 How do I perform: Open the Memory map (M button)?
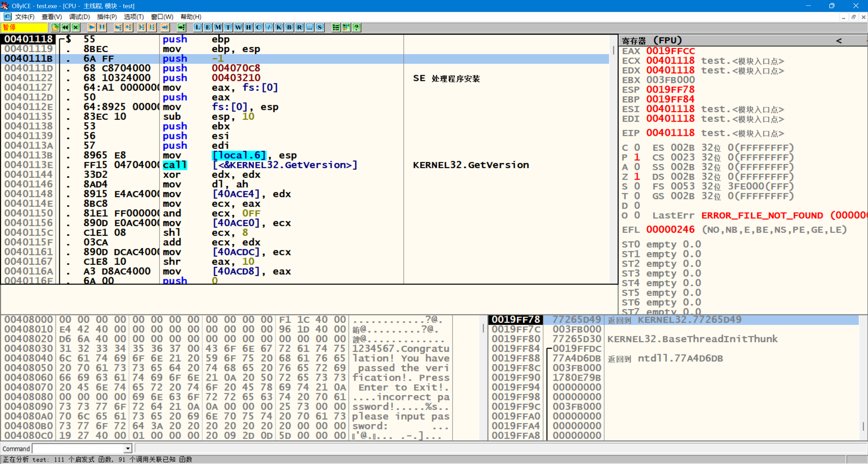tap(218, 27)
